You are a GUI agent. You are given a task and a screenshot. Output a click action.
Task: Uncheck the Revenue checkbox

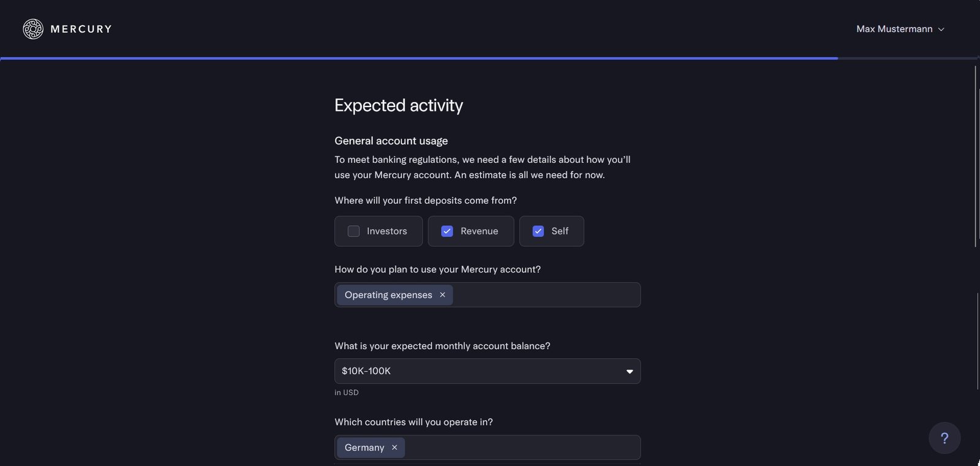pyautogui.click(x=447, y=231)
